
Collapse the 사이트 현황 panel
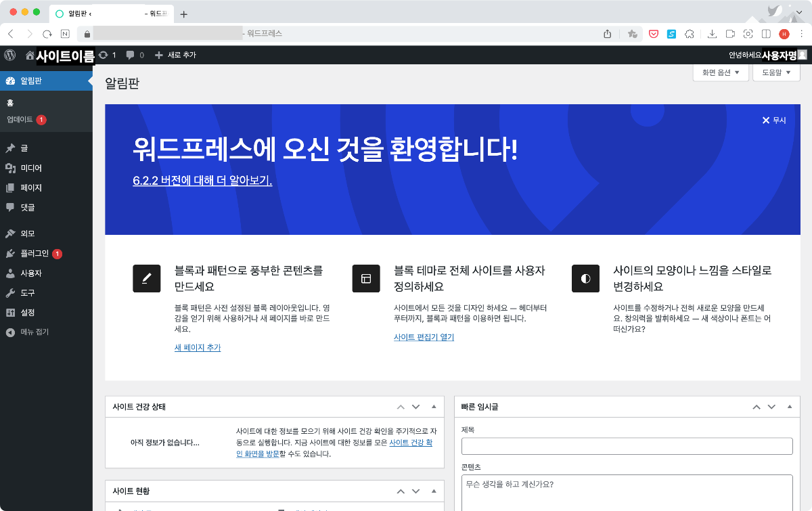click(434, 491)
